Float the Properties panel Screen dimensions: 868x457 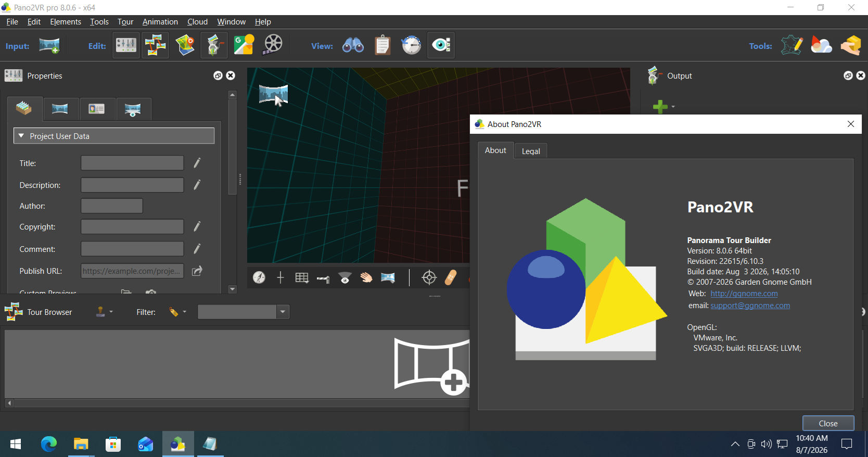(218, 75)
